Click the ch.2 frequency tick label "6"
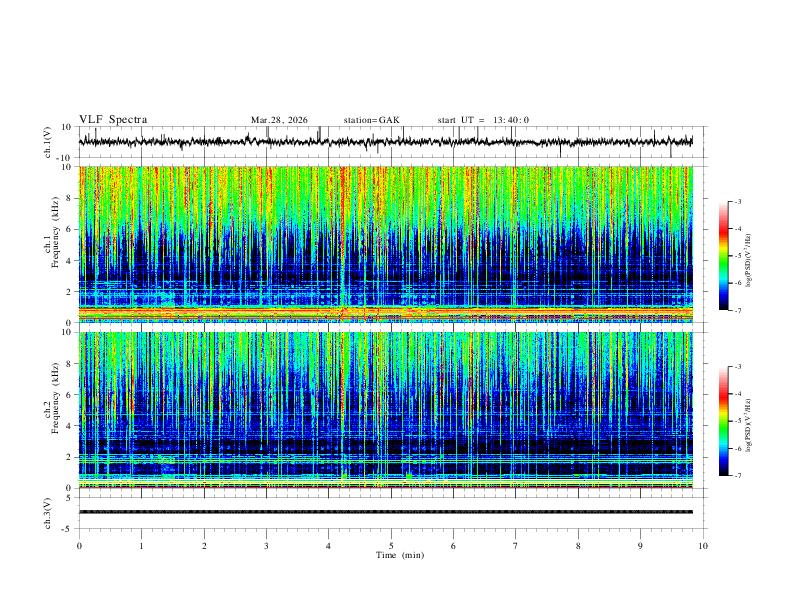The height and width of the screenshot is (612, 792). point(69,395)
